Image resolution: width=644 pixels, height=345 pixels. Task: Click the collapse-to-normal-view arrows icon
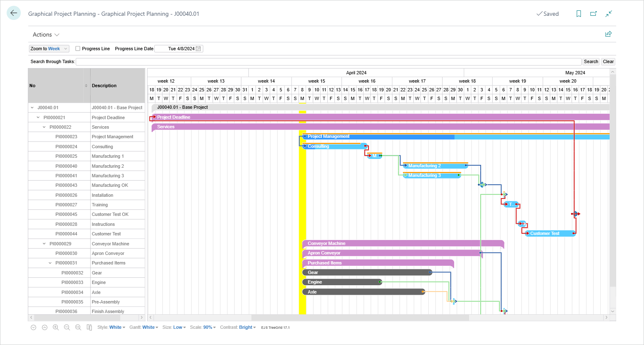coord(608,14)
